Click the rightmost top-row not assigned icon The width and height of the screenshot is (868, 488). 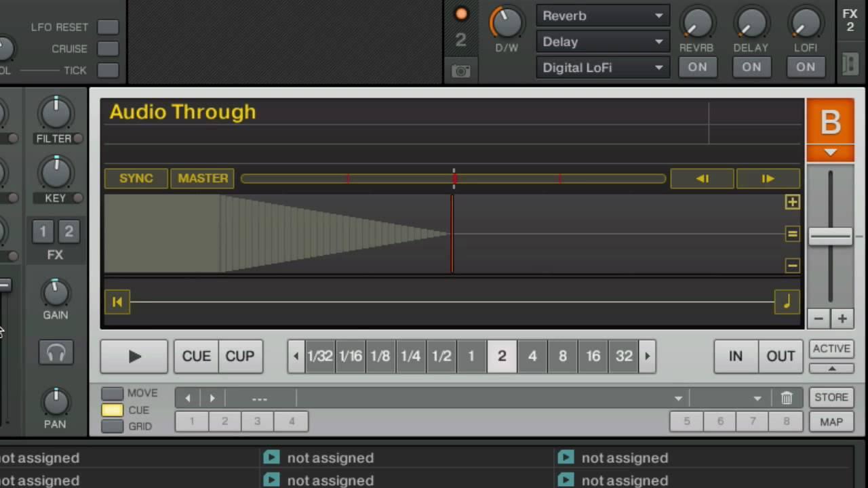566,457
